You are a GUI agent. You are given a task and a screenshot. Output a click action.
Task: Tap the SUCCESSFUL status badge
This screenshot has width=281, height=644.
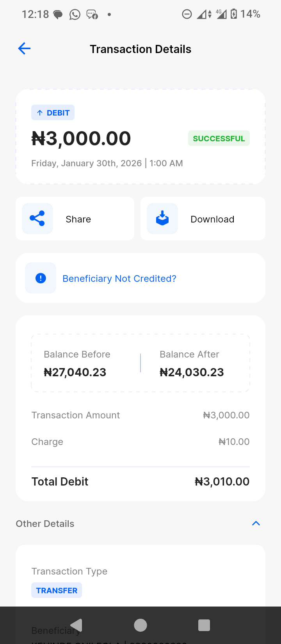[219, 139]
